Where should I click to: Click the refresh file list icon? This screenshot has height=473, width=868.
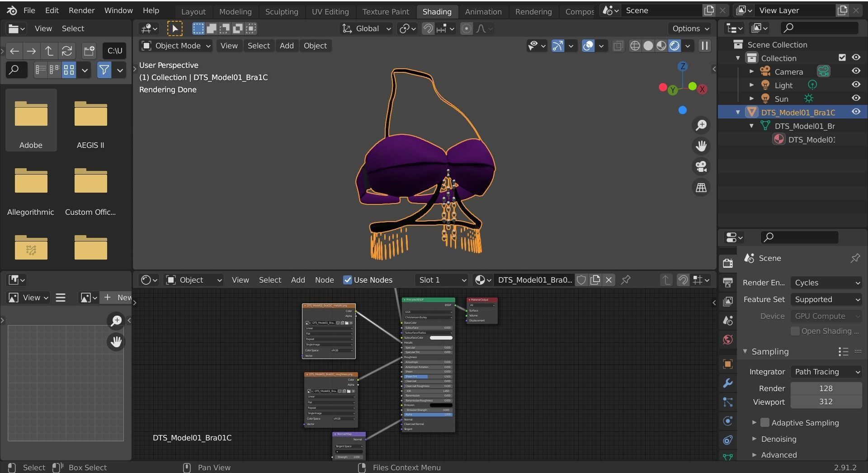tap(67, 51)
